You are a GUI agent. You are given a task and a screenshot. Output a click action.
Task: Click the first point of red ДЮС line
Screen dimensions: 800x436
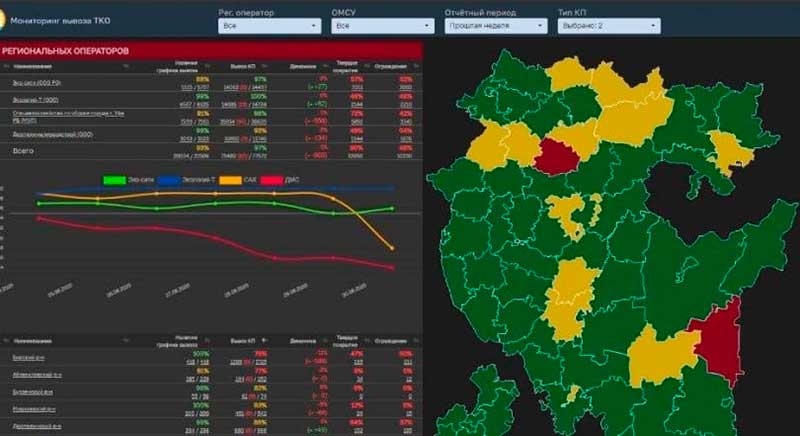tap(39, 218)
